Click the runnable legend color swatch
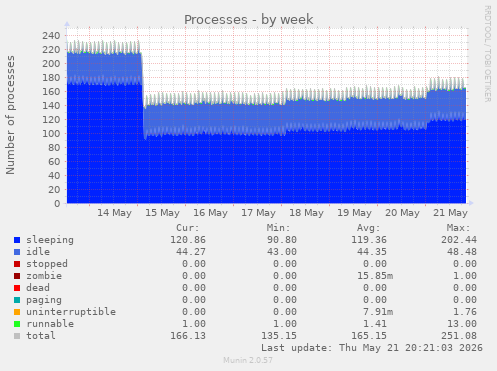Screen dimensions: 497x371 pyautogui.click(x=17, y=324)
